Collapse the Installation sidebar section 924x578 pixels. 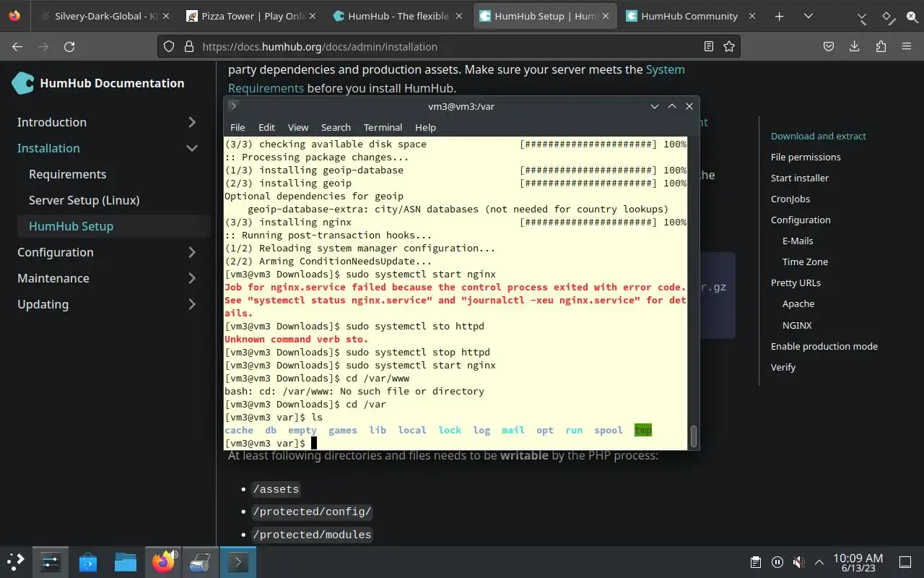click(x=192, y=148)
